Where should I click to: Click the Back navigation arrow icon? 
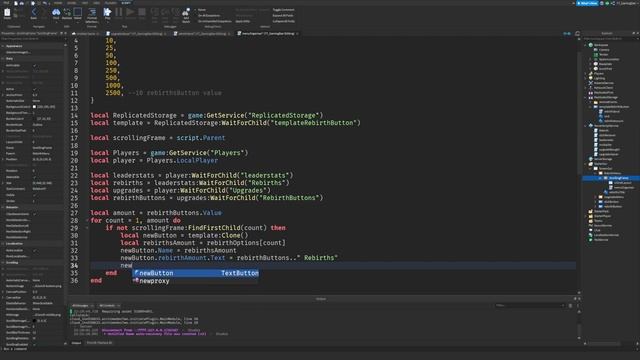[34, 12]
